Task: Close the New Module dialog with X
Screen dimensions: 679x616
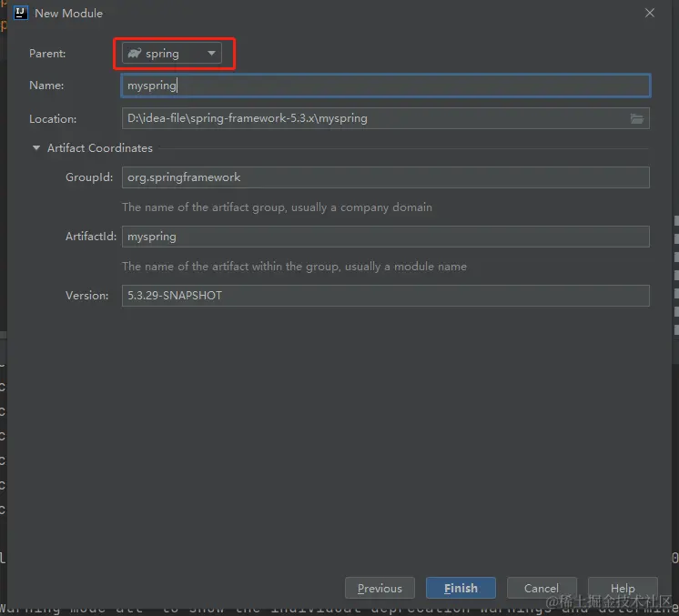Action: [x=650, y=13]
